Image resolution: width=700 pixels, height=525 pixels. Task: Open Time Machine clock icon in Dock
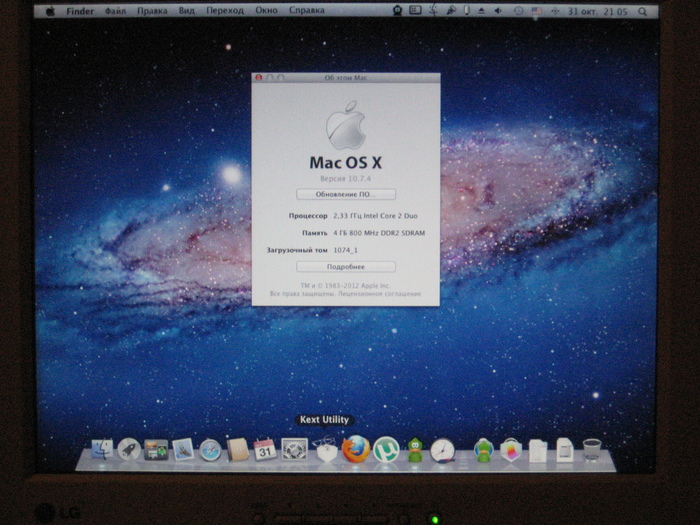[x=443, y=450]
